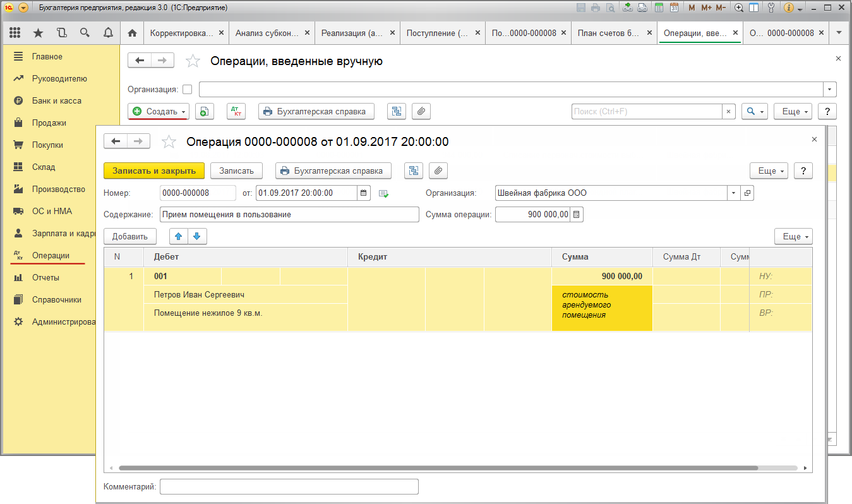Viewport: 852px width, 504px height.
Task: Switch to the Поступление tab
Action: tap(442, 33)
